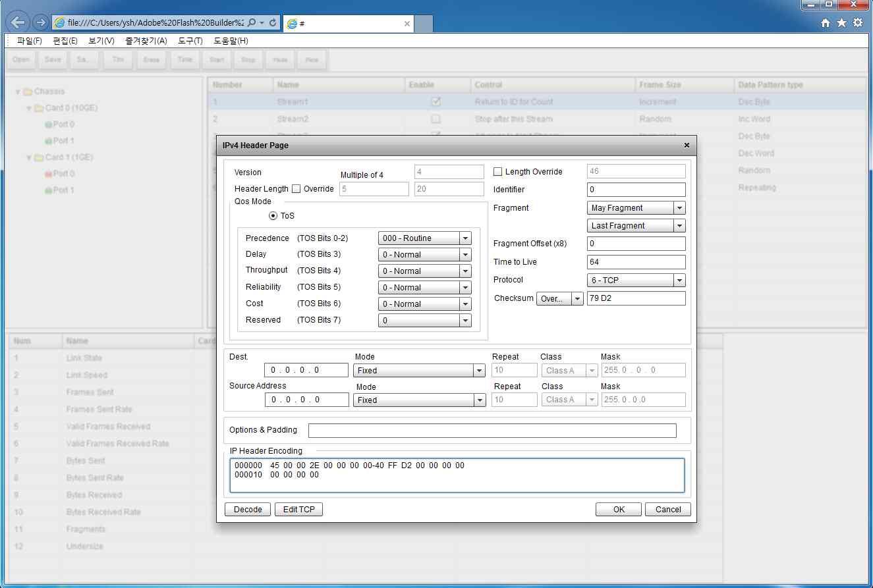This screenshot has width=873, height=588.
Task: Collapse the Chassis tree node arrow
Action: (x=18, y=92)
